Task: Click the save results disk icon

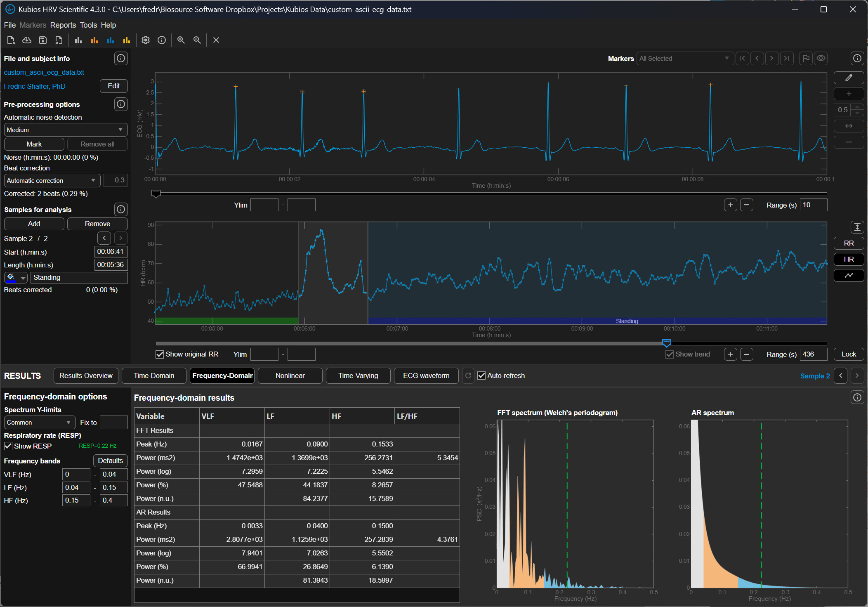Action: point(42,40)
